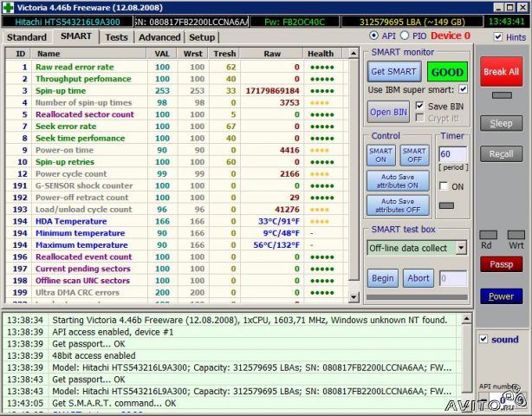Toggle the Hints checkbox
The height and width of the screenshot is (416, 532).
click(x=497, y=36)
